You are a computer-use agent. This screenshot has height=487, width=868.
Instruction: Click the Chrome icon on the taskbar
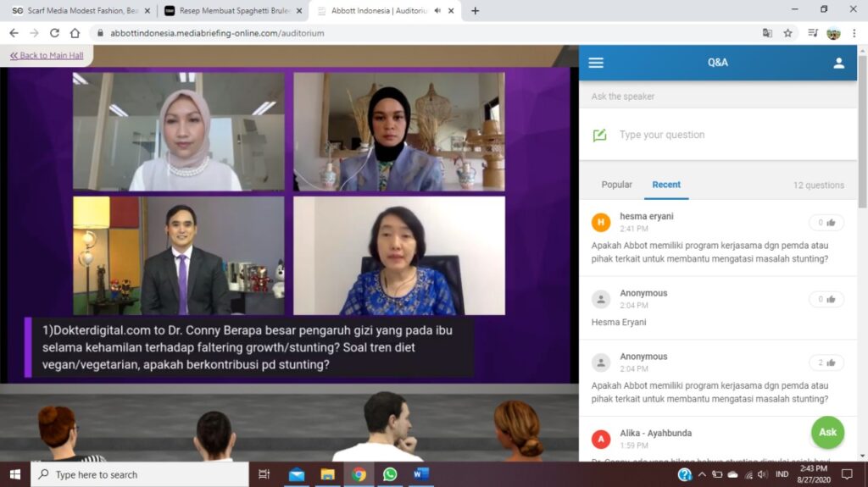[359, 474]
